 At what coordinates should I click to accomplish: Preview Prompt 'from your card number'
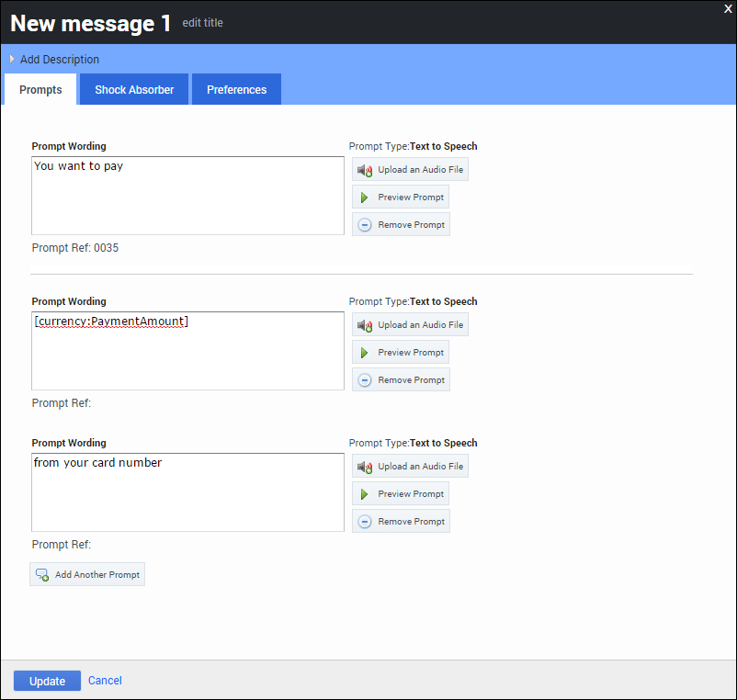401,493
